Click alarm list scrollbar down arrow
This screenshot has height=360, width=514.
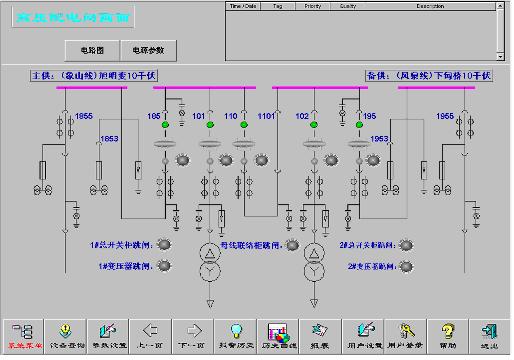pos(500,57)
